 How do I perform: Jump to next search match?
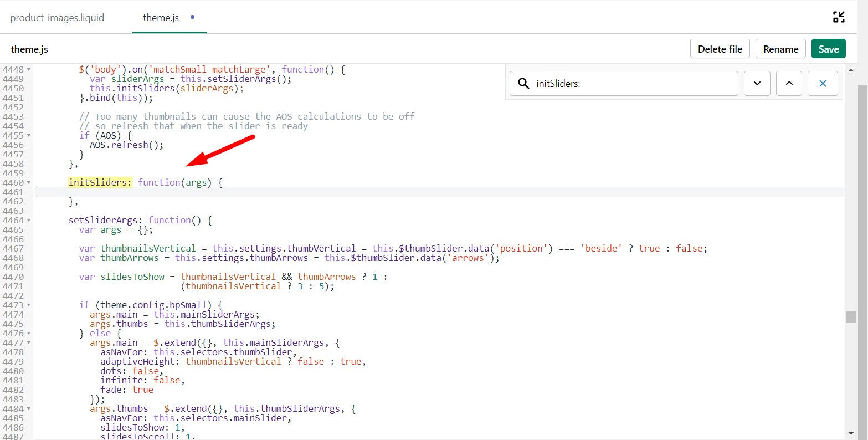click(x=757, y=84)
